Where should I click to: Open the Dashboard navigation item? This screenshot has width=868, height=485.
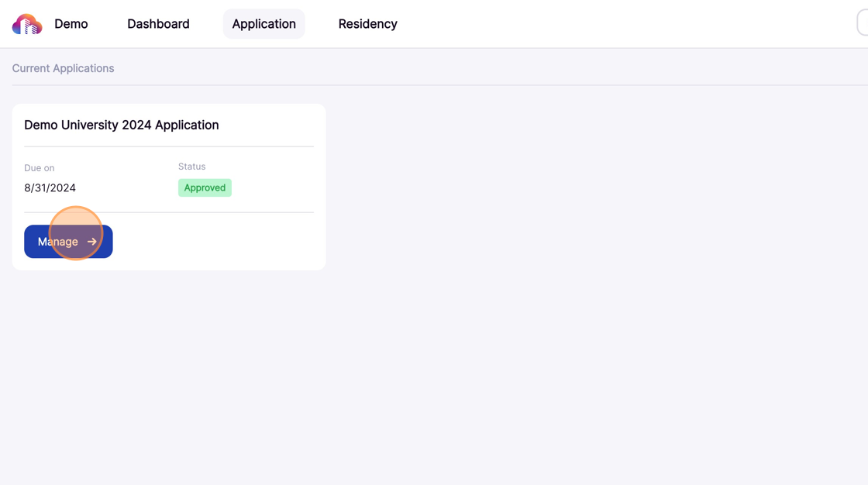[x=158, y=23]
